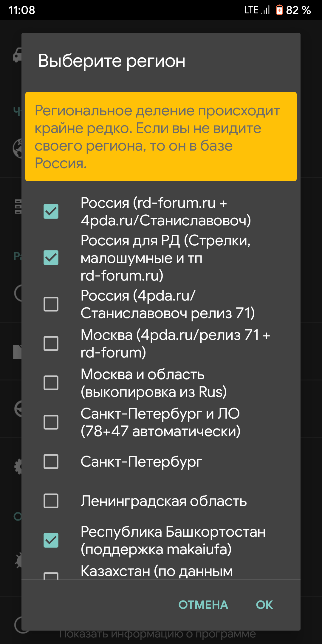The width and height of the screenshot is (322, 644).
Task: Tap the LTE signal strength icon
Action: tap(265, 10)
